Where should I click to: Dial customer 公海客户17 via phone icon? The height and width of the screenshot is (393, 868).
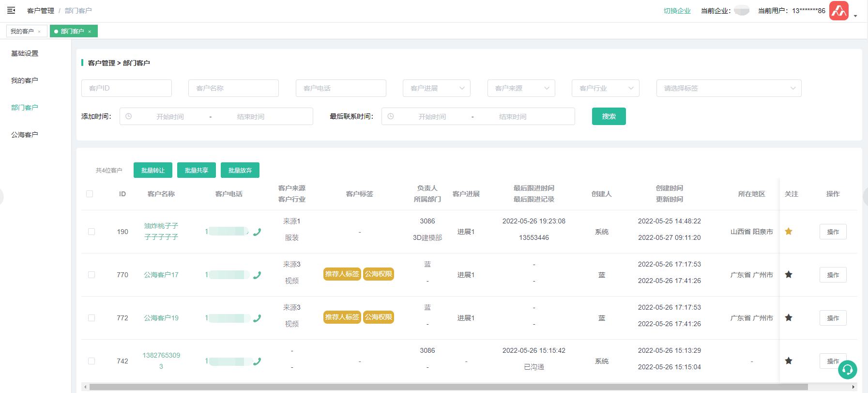coord(257,275)
